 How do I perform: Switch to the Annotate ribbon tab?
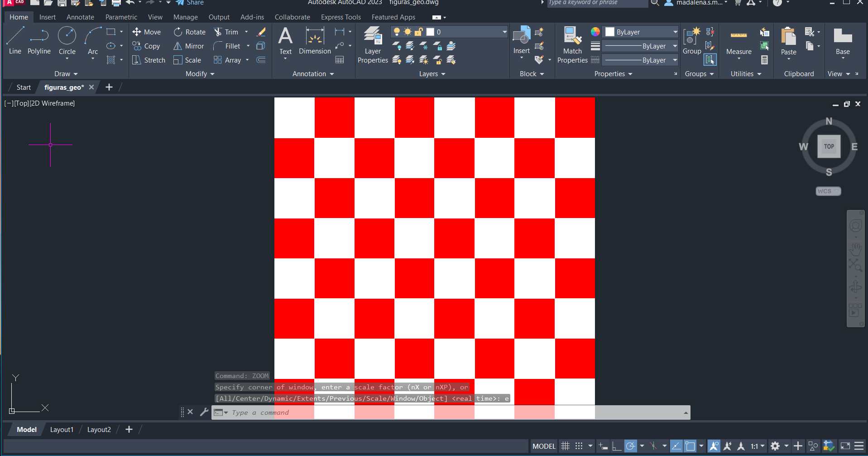coord(80,17)
